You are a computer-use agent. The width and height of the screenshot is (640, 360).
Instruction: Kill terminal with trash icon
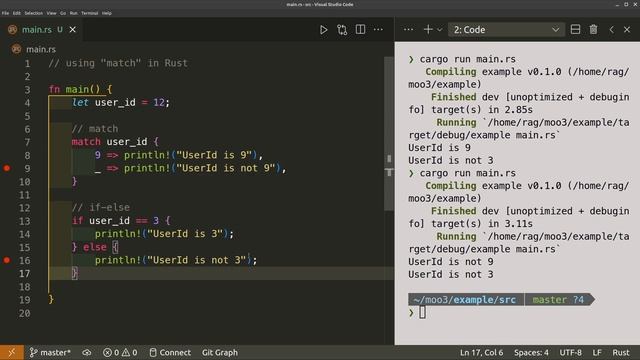[x=593, y=29]
